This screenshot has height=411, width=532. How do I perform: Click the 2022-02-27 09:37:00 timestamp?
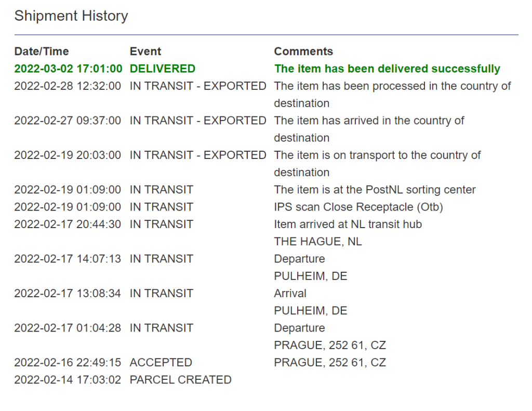click(68, 121)
